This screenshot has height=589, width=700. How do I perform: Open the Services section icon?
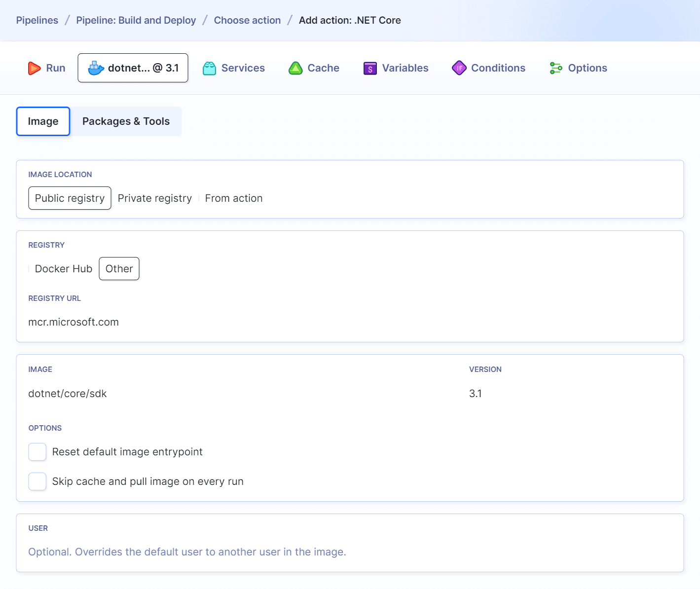[x=209, y=68]
